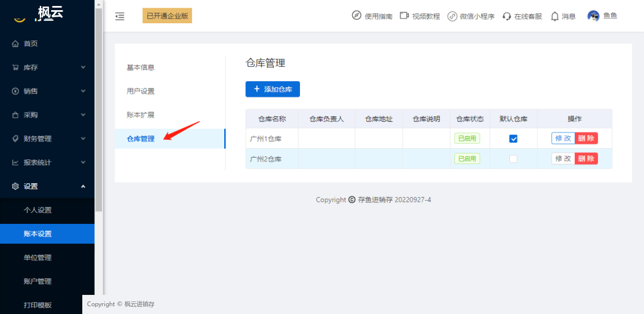Open the user avatar for 鱼鱼

pyautogui.click(x=593, y=16)
